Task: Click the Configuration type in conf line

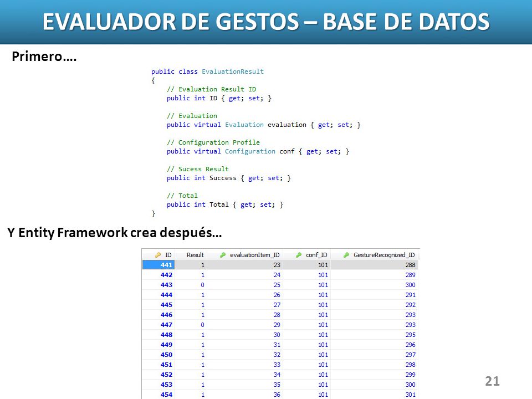Action: [250, 151]
